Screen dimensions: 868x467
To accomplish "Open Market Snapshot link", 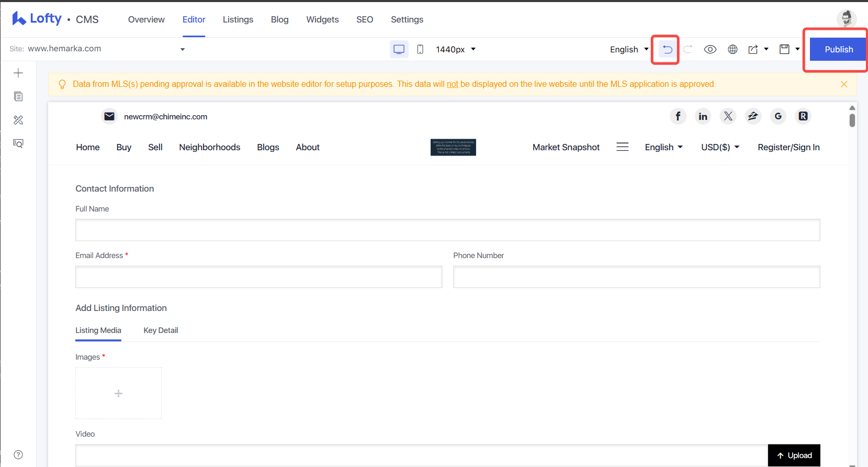I will 566,147.
